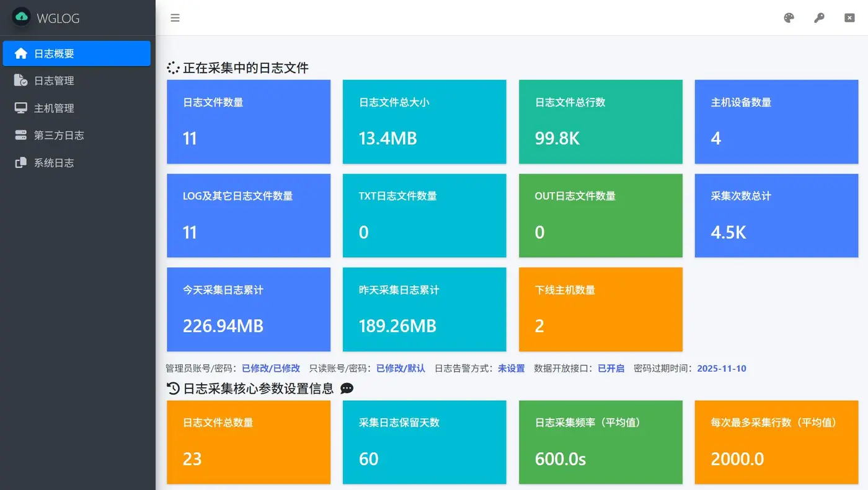The width and height of the screenshot is (868, 490).
Task: Toggle the sidebar with the hamburger icon
Action: tap(175, 18)
